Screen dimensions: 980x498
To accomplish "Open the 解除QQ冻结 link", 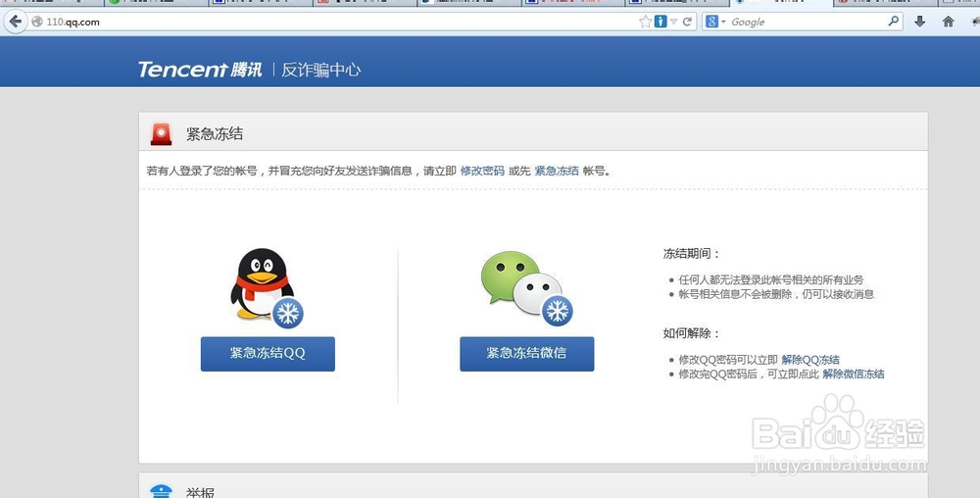I will [810, 360].
